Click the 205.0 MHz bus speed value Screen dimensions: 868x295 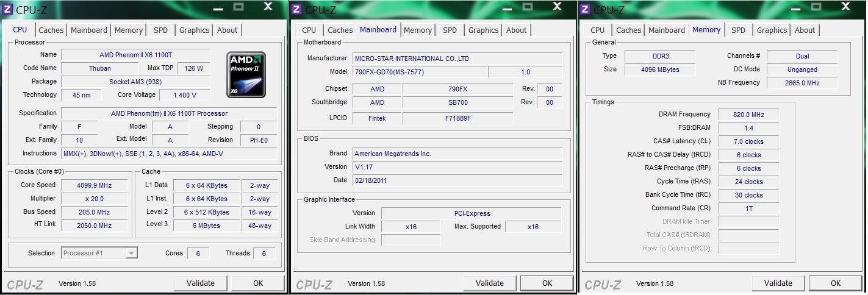click(95, 212)
